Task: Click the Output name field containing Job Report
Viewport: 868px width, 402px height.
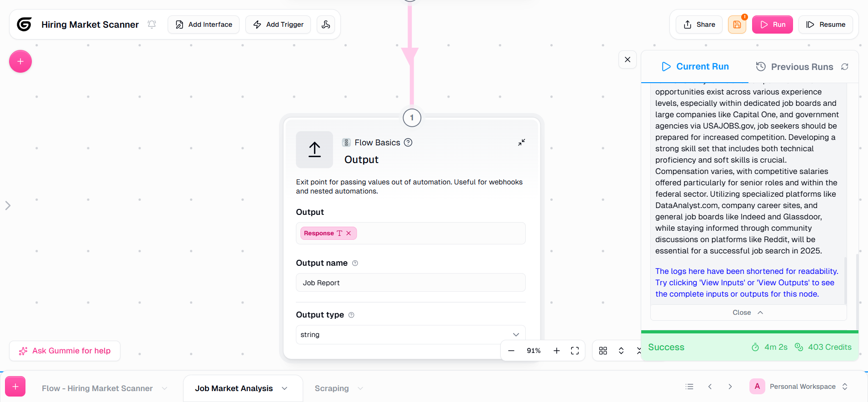Action: (x=411, y=283)
